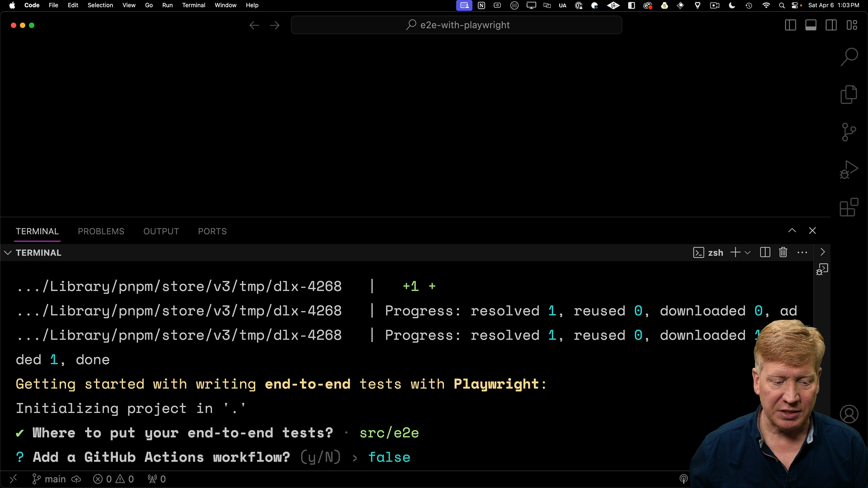This screenshot has height=488, width=868.
Task: Open the Help menu
Action: [252, 5]
